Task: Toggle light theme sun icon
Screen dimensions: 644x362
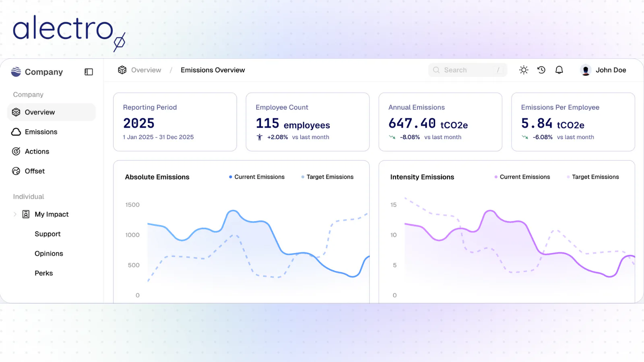Action: tap(524, 70)
